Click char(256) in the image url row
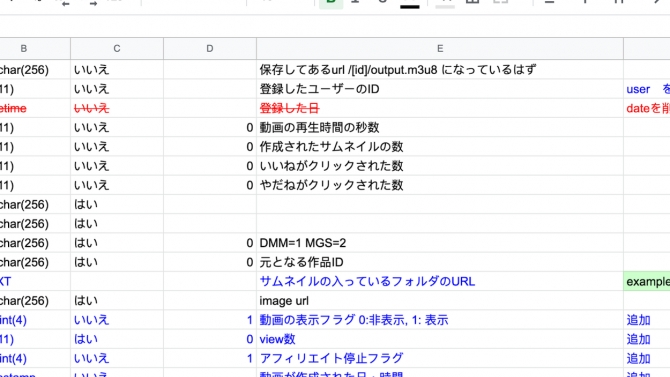This screenshot has height=377, width=670. (x=35, y=300)
